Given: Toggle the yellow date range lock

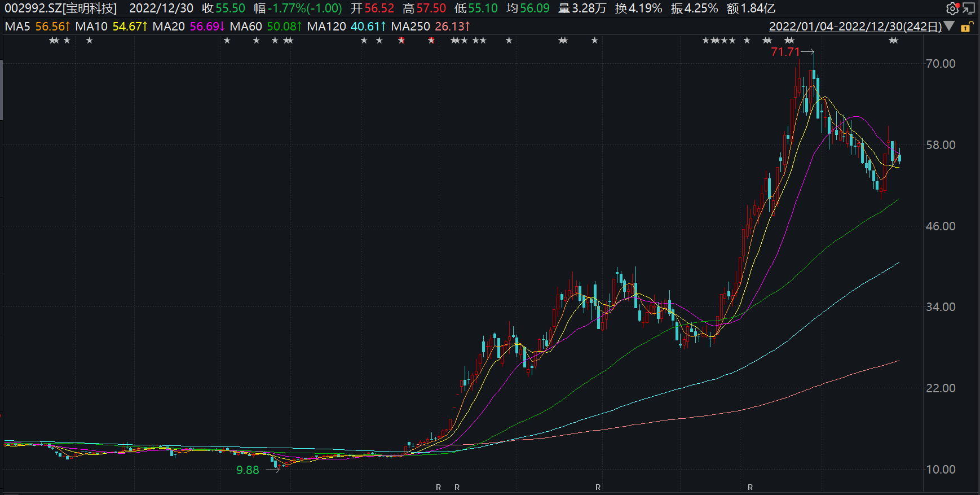Looking at the screenshot, I should pos(966,27).
